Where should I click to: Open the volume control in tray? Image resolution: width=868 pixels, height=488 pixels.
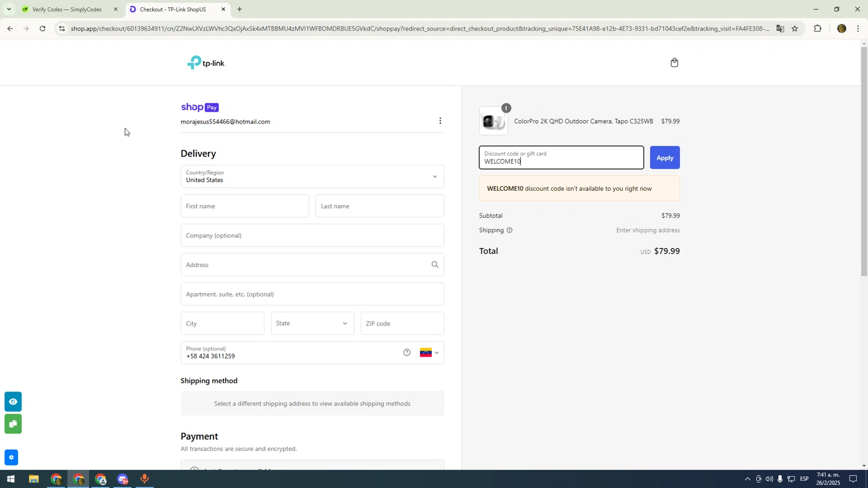point(769,479)
